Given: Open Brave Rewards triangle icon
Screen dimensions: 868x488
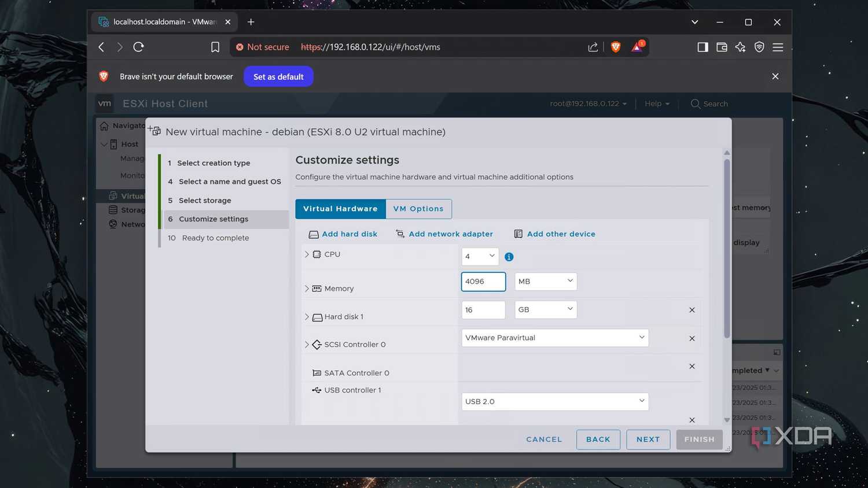Looking at the screenshot, I should coord(637,47).
